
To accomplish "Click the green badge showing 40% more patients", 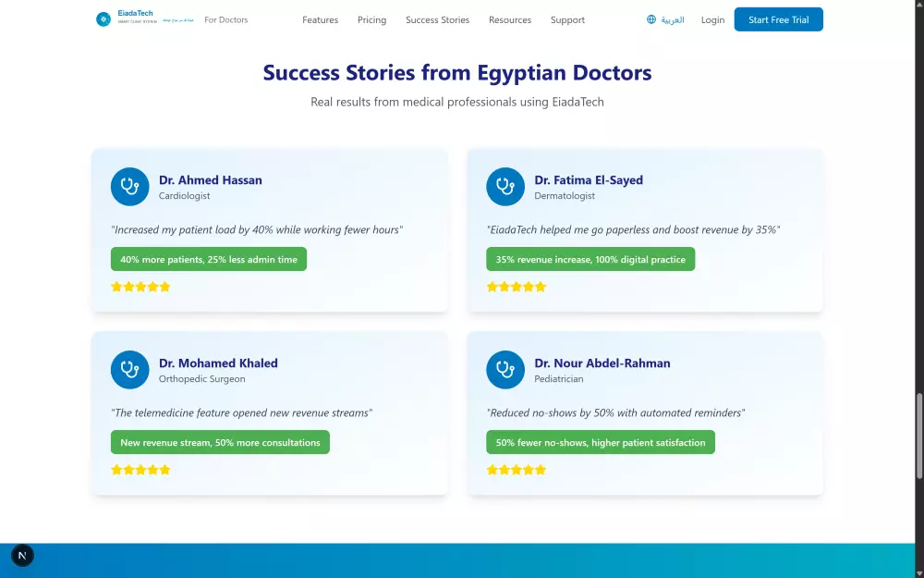I will click(209, 259).
